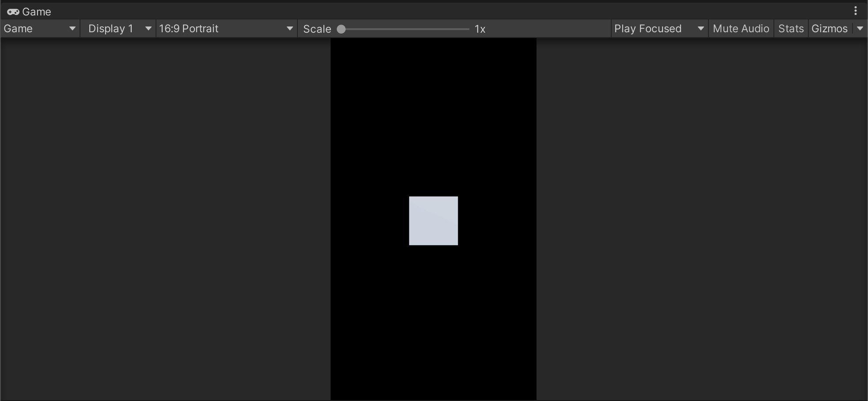868x401 pixels.
Task: Toggle the Stats overlay
Action: tap(791, 29)
